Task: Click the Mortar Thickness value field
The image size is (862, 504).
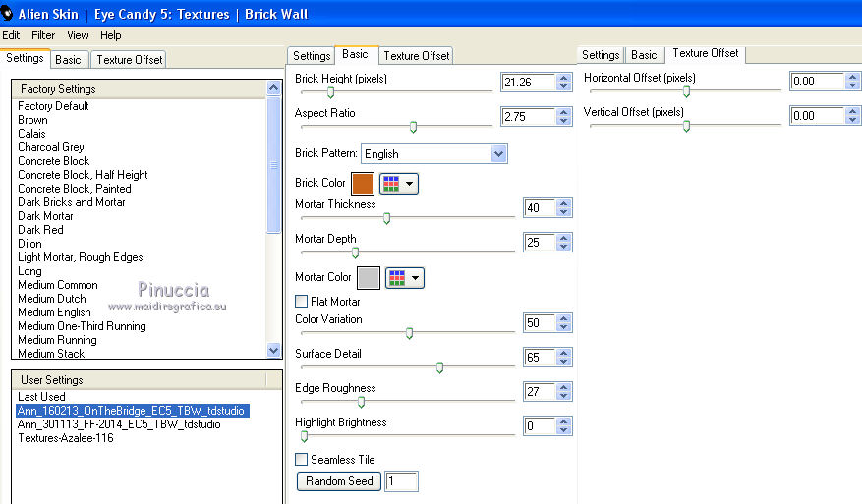Action: click(540, 208)
